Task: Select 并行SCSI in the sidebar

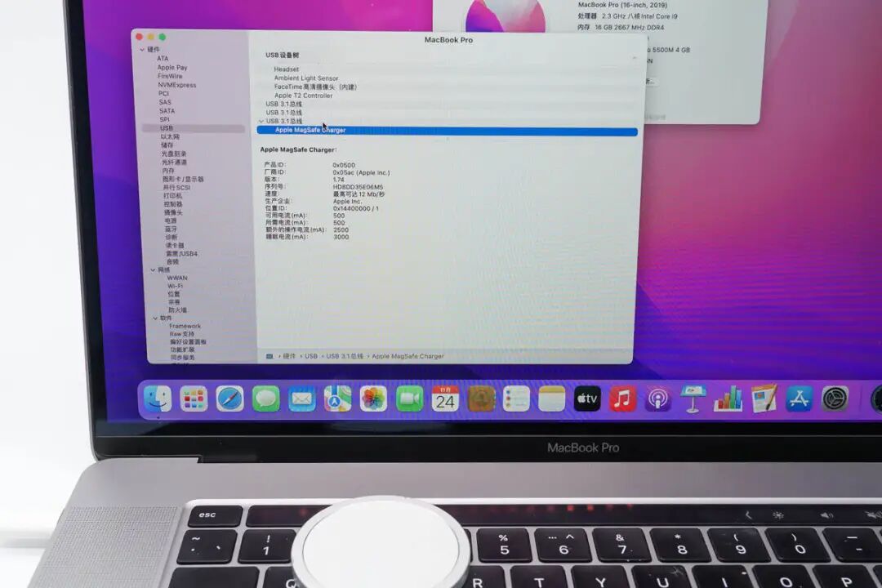Action: pyautogui.click(x=176, y=187)
